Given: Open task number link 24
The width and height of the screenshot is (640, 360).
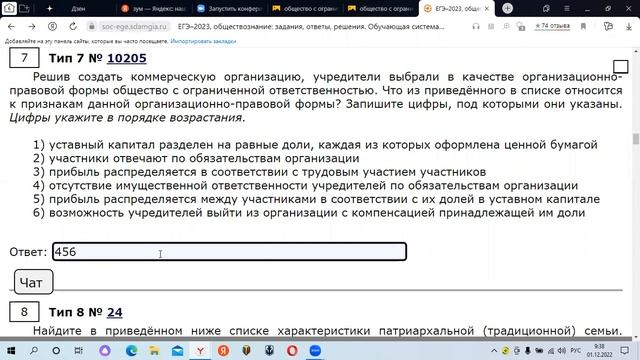Looking at the screenshot, I should 115,312.
